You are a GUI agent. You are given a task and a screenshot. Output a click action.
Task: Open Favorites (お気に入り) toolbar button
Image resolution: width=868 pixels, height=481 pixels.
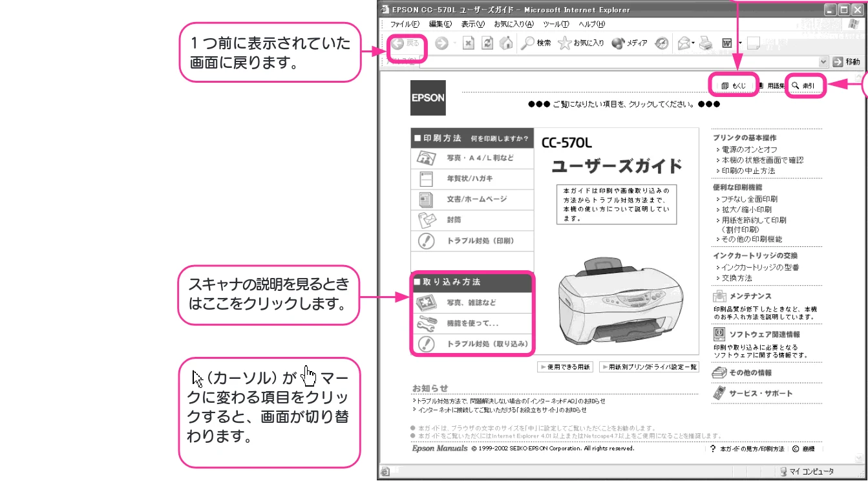coord(581,44)
